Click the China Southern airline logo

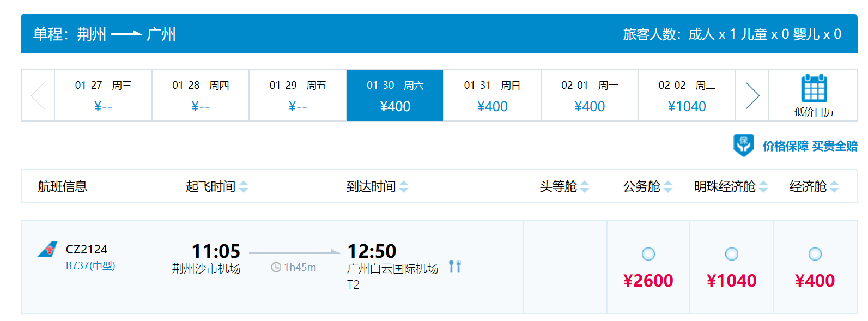pos(47,250)
